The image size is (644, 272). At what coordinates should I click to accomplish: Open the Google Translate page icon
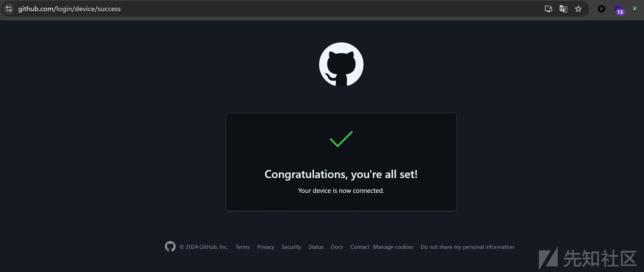563,9
